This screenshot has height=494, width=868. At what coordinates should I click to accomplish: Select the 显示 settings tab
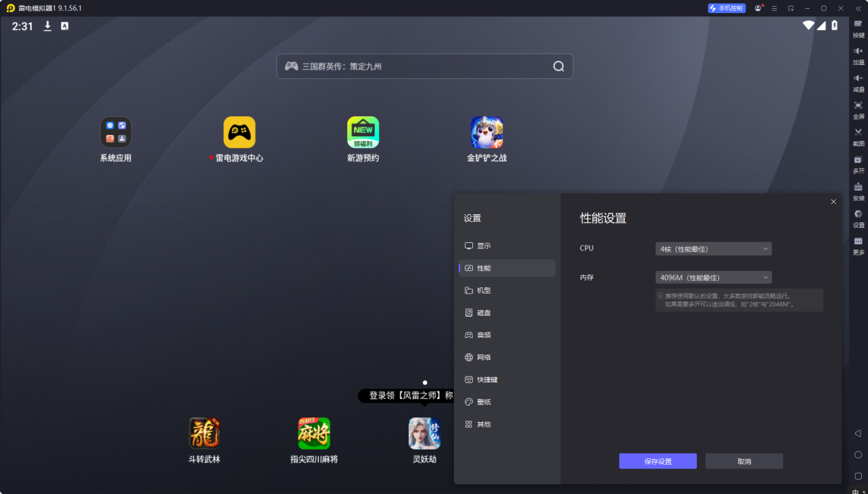[507, 246]
